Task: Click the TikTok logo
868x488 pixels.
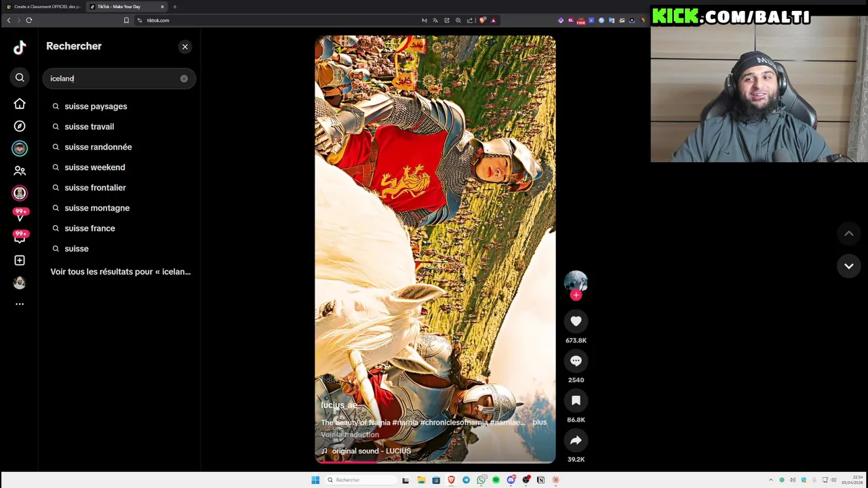Action: (x=20, y=47)
